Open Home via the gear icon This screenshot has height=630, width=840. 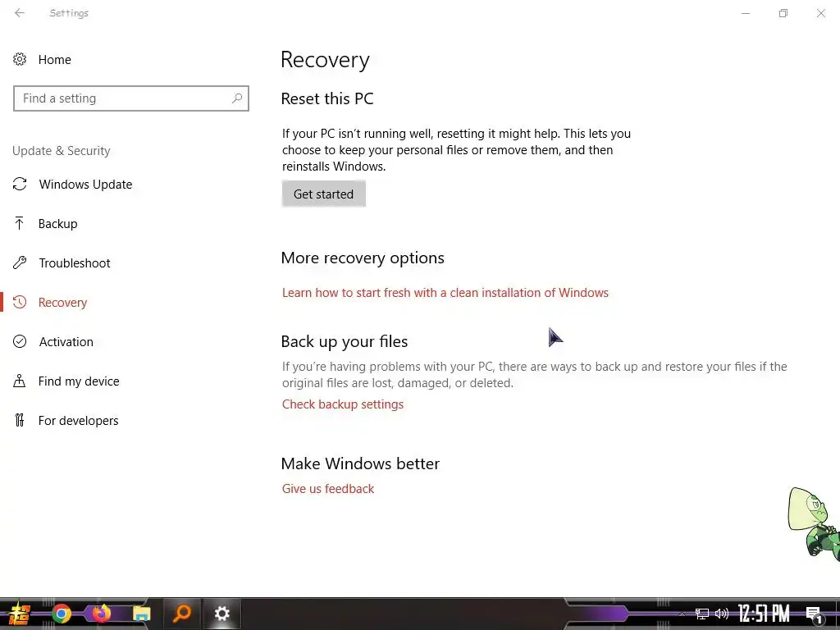tap(20, 59)
